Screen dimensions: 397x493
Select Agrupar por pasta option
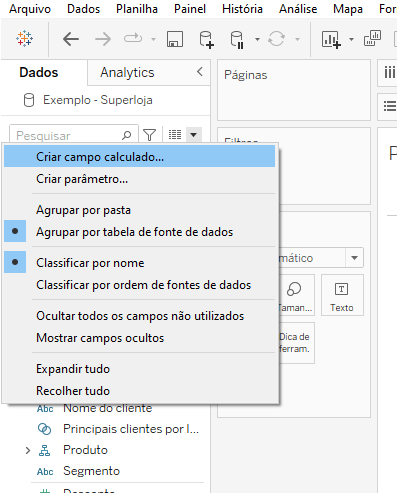[139, 210]
